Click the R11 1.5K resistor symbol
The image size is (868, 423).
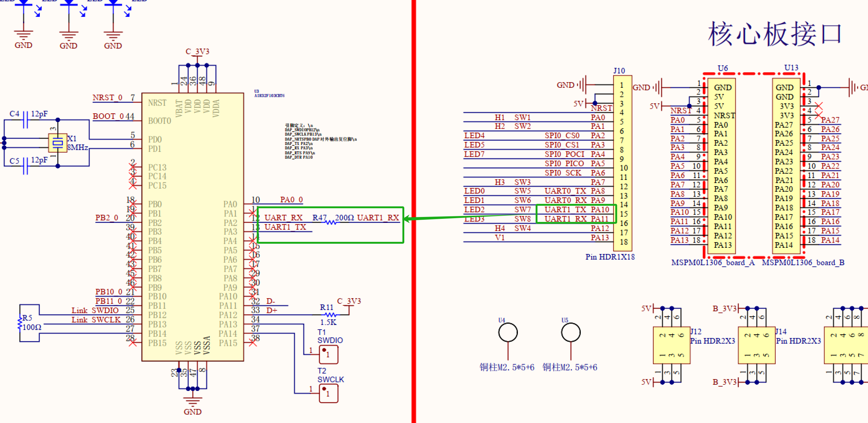click(x=330, y=314)
